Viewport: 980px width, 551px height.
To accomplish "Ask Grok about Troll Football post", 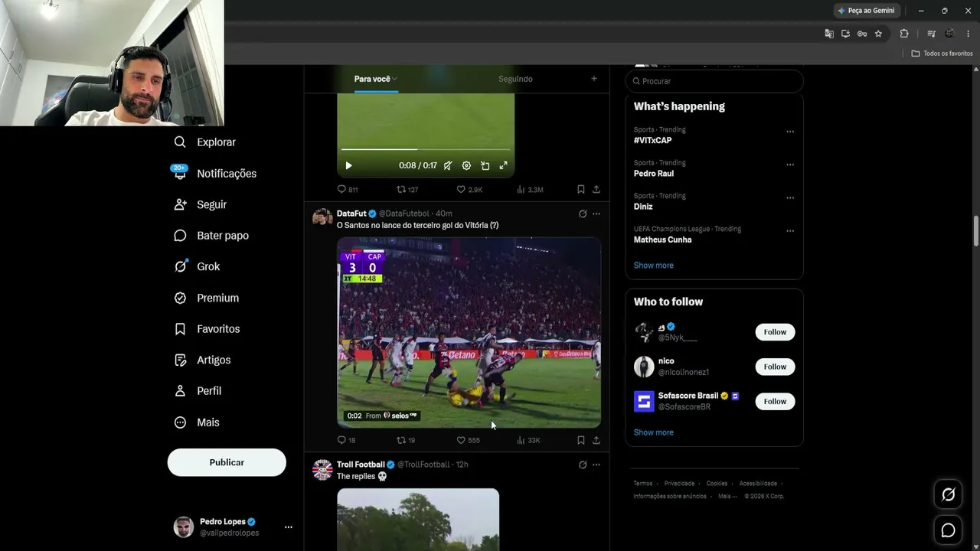I will [583, 465].
